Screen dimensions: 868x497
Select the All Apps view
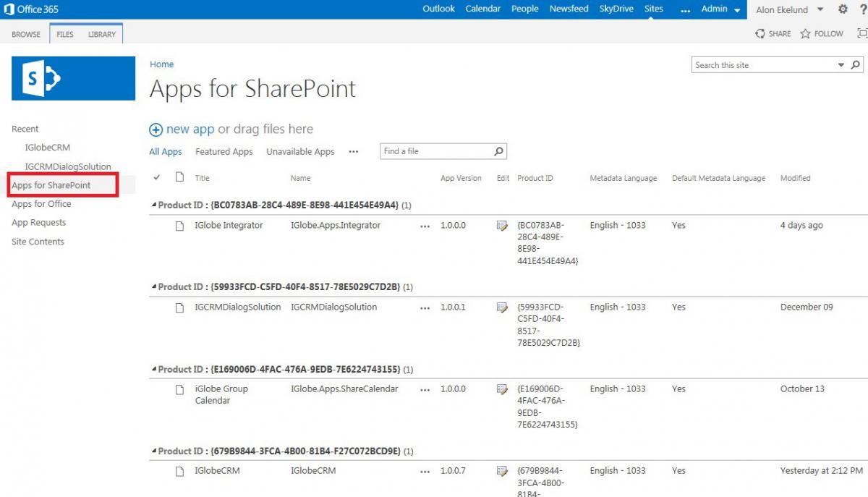click(166, 152)
